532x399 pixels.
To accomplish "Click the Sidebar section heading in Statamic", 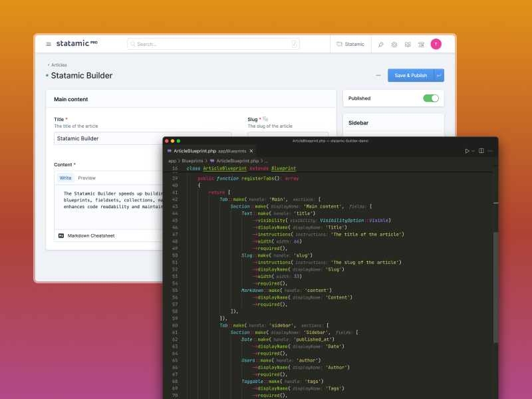I will [x=358, y=123].
